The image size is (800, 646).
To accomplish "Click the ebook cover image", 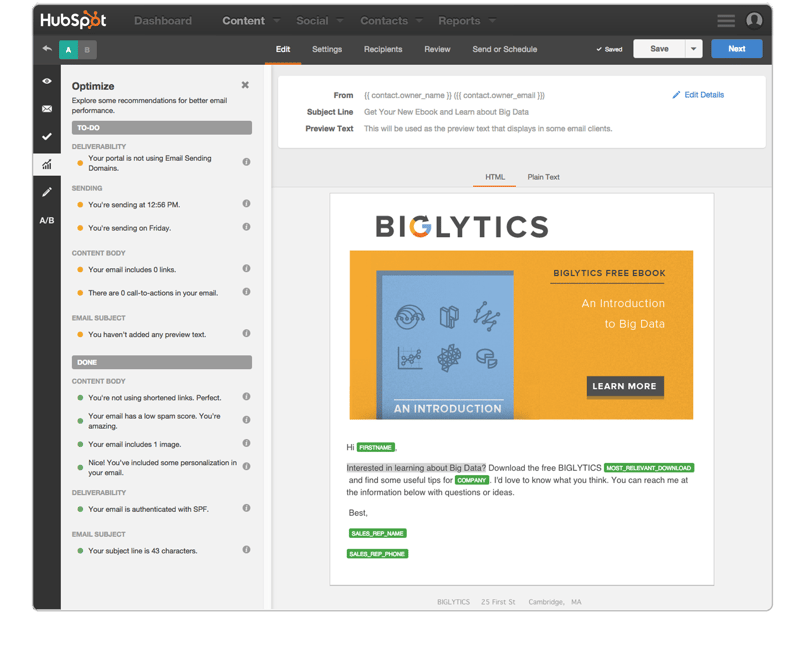I will (x=445, y=344).
